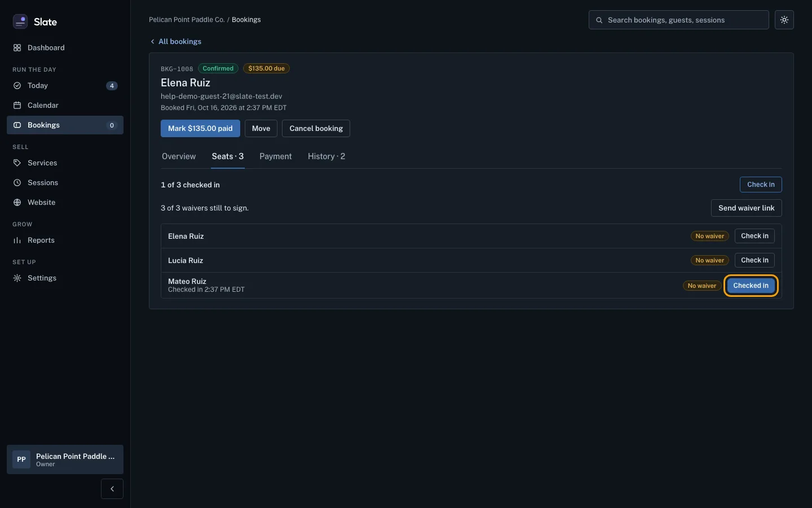Screen dimensions: 812x508
Task: Click Pelican Point Paddle Co. breadcrumb
Action: (187, 20)
